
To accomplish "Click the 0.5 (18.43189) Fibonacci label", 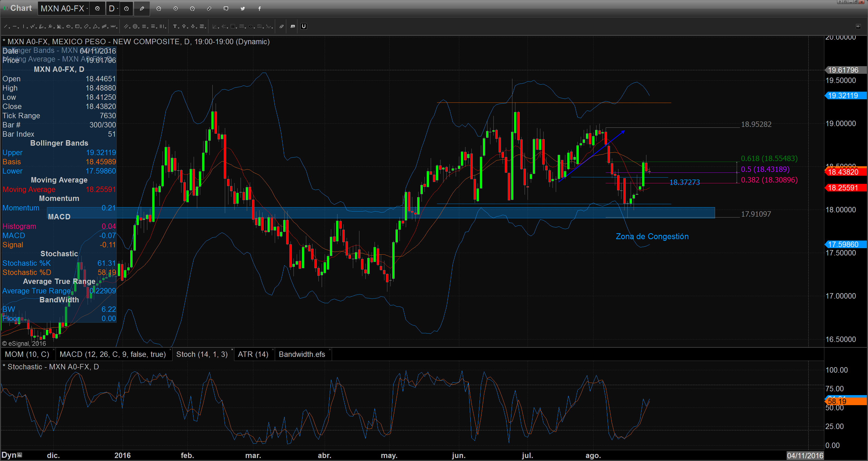I will pyautogui.click(x=765, y=169).
